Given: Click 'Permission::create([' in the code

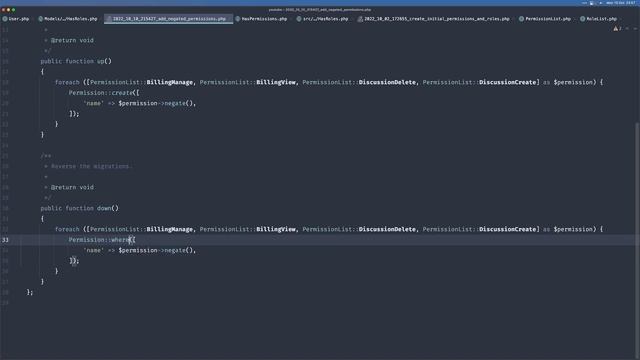Looking at the screenshot, I should [x=104, y=93].
